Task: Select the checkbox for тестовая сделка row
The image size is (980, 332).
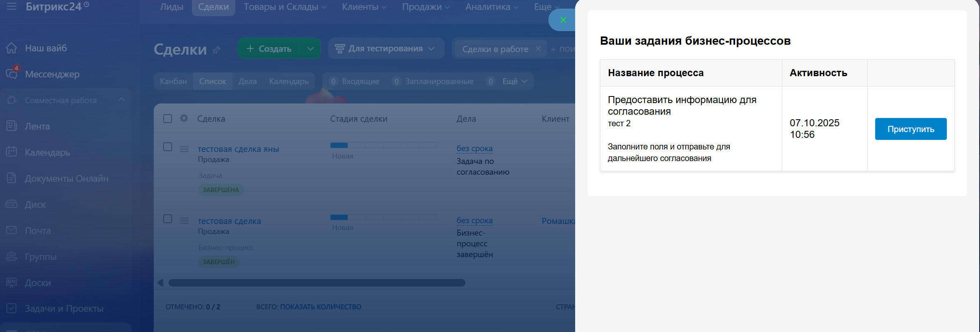Action: tap(168, 219)
